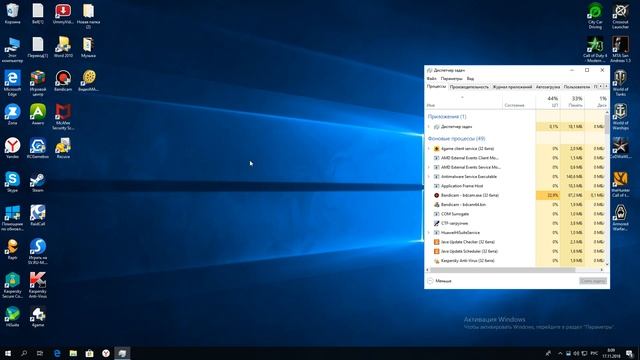
Task: Sort by the Имя column header
Action: click(463, 102)
